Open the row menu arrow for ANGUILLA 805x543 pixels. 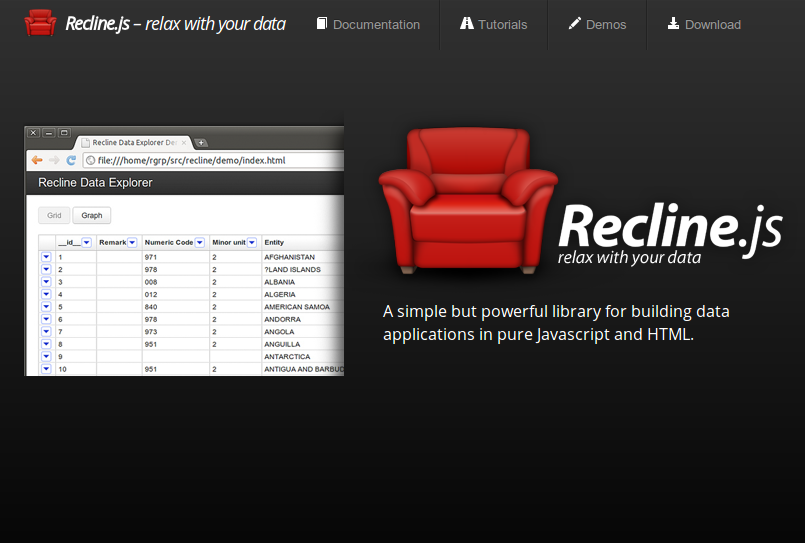[46, 344]
